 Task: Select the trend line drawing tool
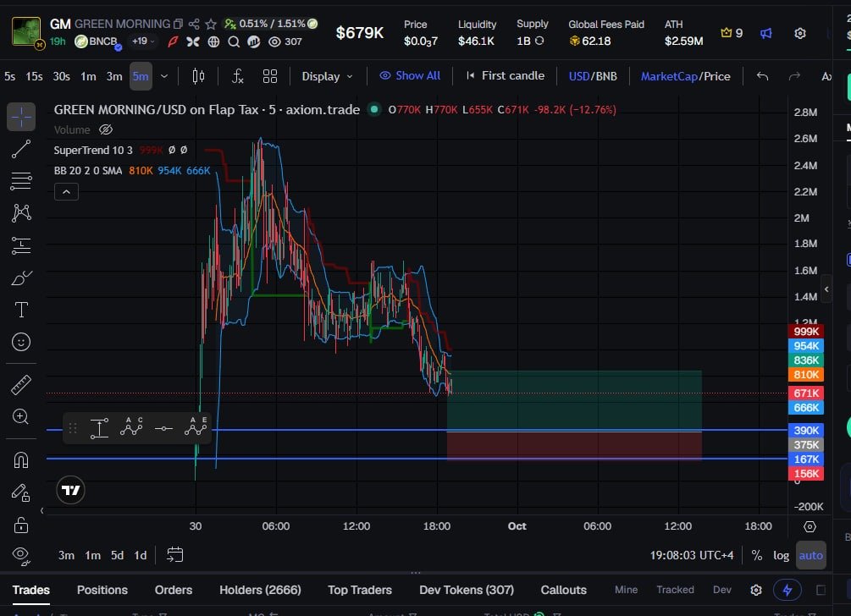21,149
